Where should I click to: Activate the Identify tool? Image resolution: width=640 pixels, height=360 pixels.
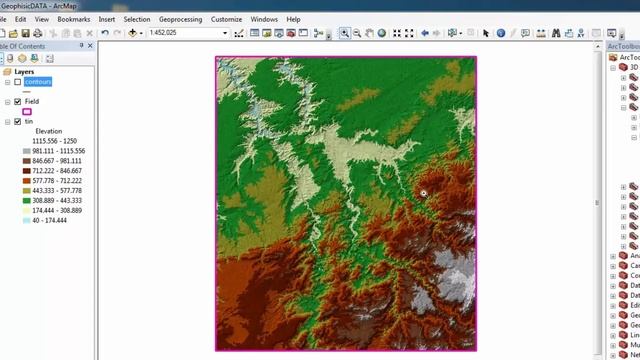click(x=501, y=33)
